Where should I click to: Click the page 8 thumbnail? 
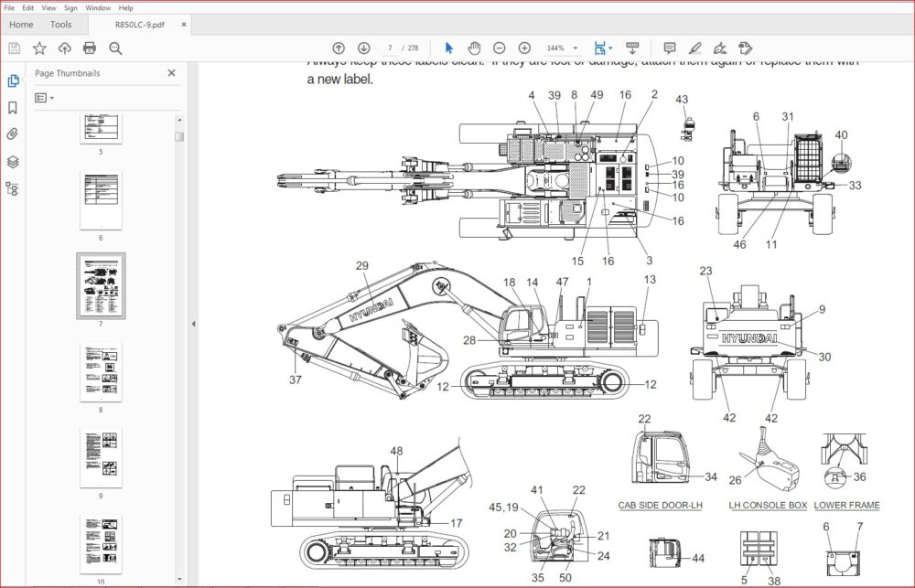coord(101,372)
